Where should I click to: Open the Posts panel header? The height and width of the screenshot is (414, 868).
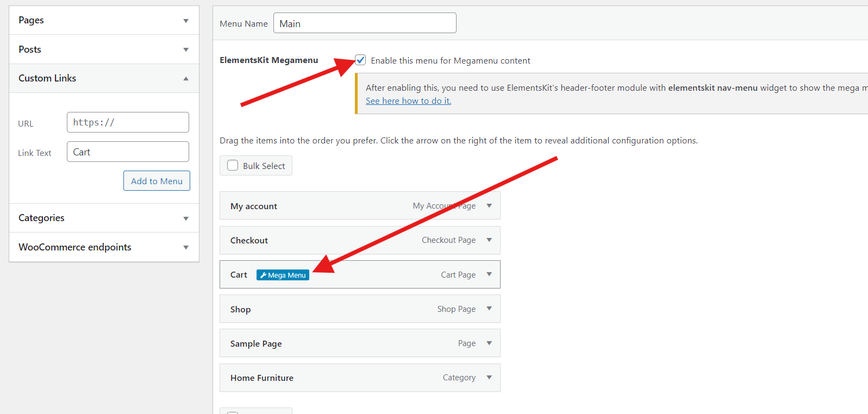click(104, 49)
